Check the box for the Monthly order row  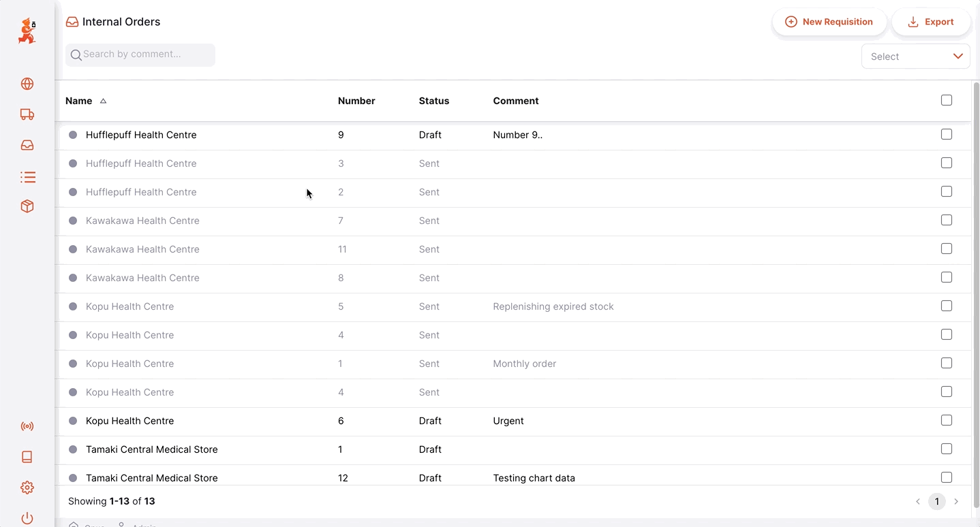947,363
